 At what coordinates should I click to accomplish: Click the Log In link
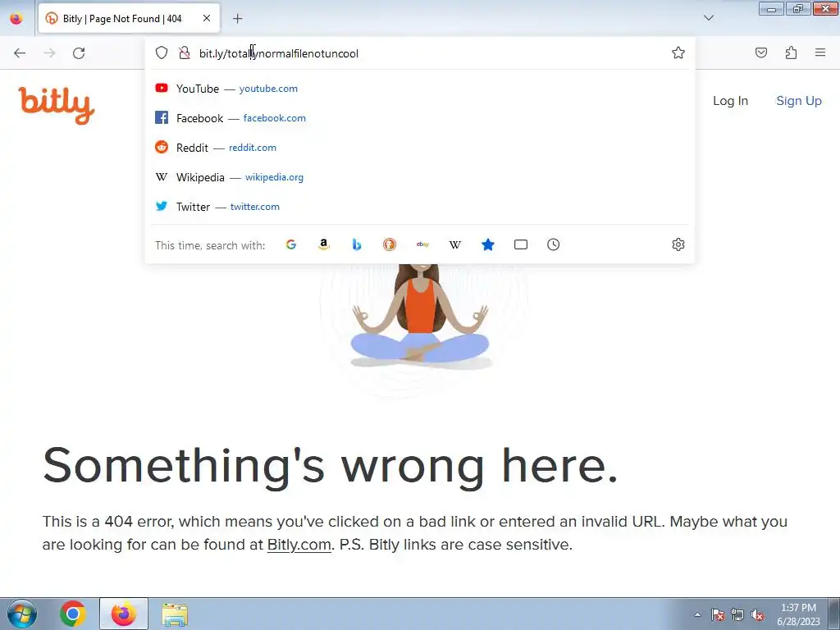(x=730, y=101)
